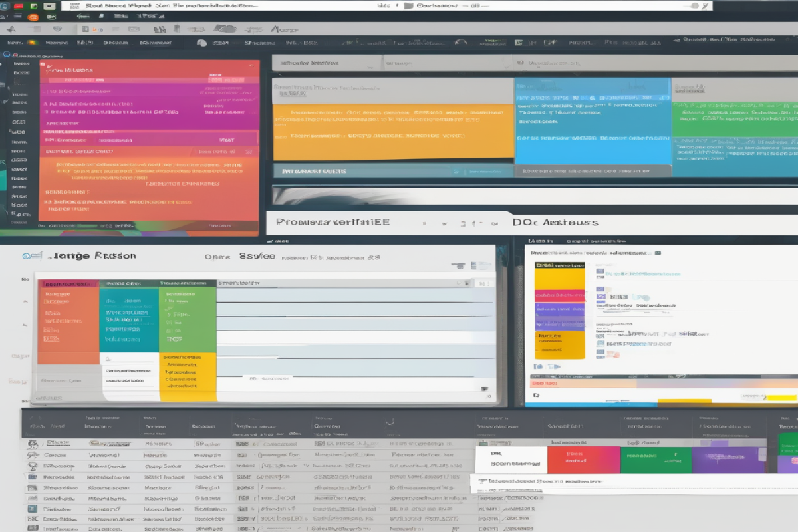The image size is (798, 532).
Task: Select the purple swatch in bottom-right colored row
Action: click(x=728, y=460)
